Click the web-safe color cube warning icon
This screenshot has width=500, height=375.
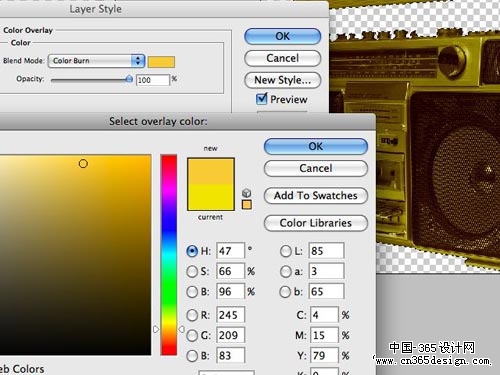click(246, 193)
